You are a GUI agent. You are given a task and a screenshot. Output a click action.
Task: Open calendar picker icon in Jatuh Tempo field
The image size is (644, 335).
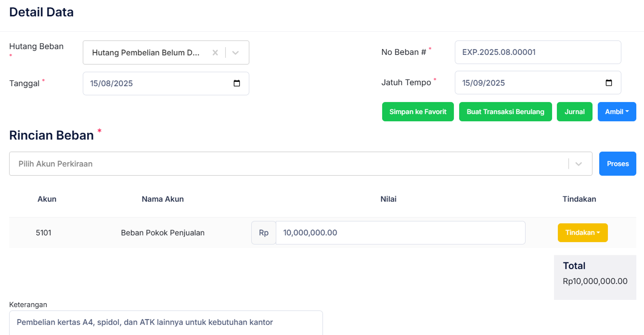tap(609, 83)
